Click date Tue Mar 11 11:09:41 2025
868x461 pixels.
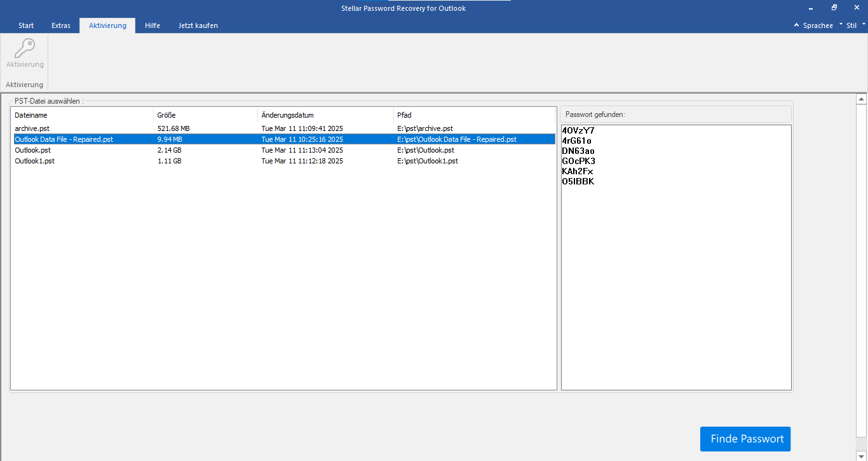click(x=302, y=128)
